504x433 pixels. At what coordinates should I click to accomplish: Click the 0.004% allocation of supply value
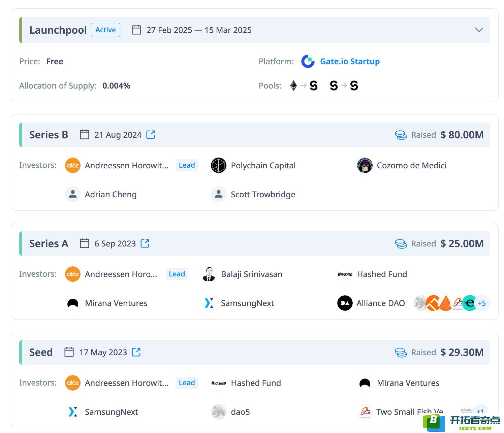116,86
